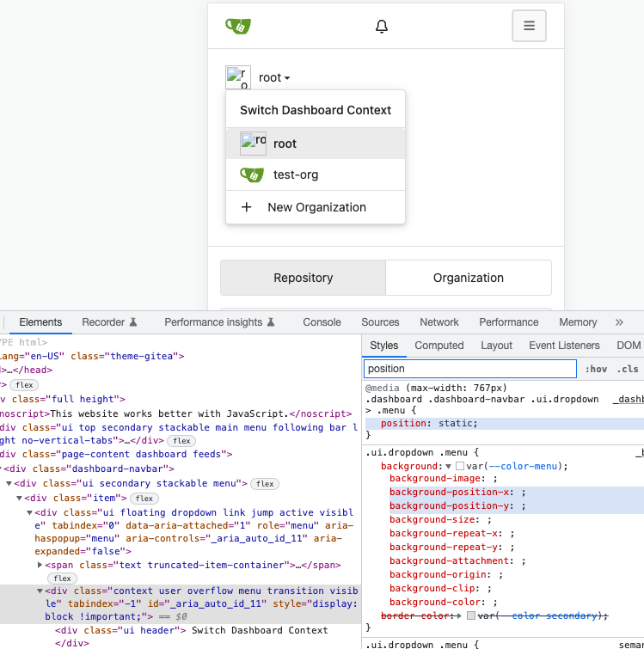Image resolution: width=644 pixels, height=649 pixels.
Task: Open the Network tab
Action: 439,322
